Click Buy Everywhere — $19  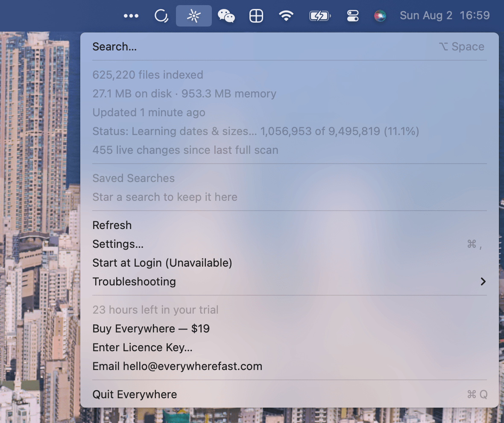point(289,329)
